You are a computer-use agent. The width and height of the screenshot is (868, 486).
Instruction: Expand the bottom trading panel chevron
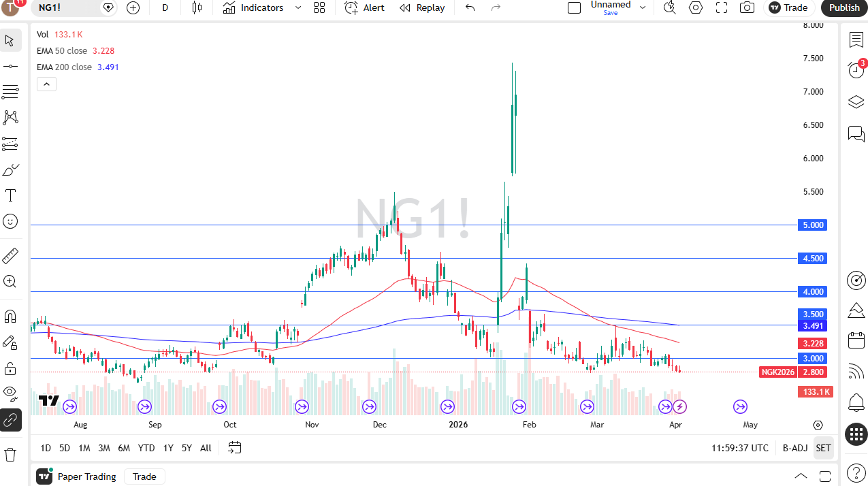(x=801, y=476)
